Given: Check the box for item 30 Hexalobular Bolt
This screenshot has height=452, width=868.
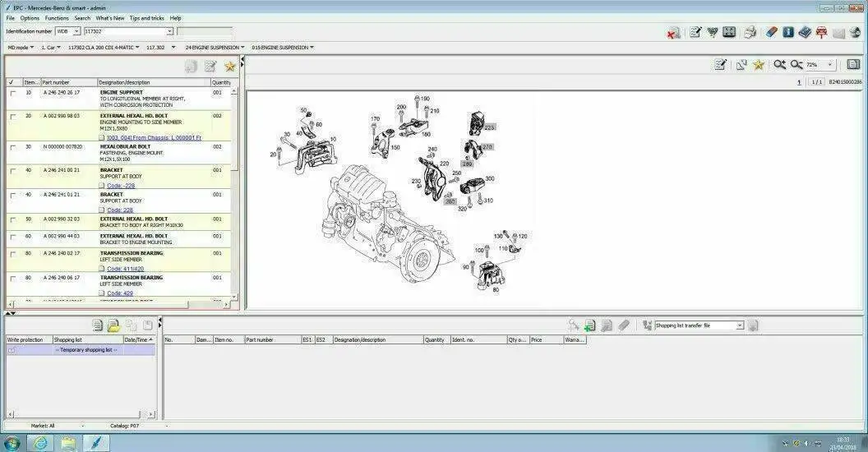Looking at the screenshot, I should click(12, 148).
